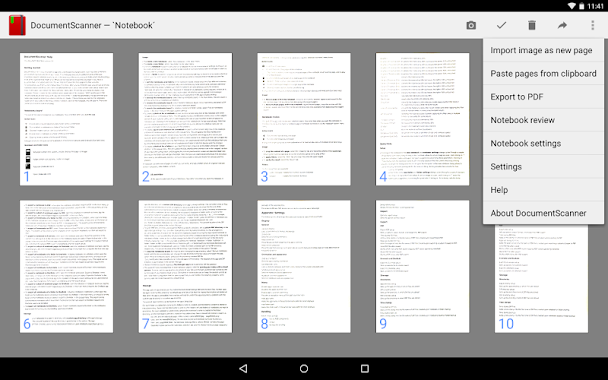Tap the Android recent apps square button
This screenshot has height=380, width=608.
(x=365, y=368)
